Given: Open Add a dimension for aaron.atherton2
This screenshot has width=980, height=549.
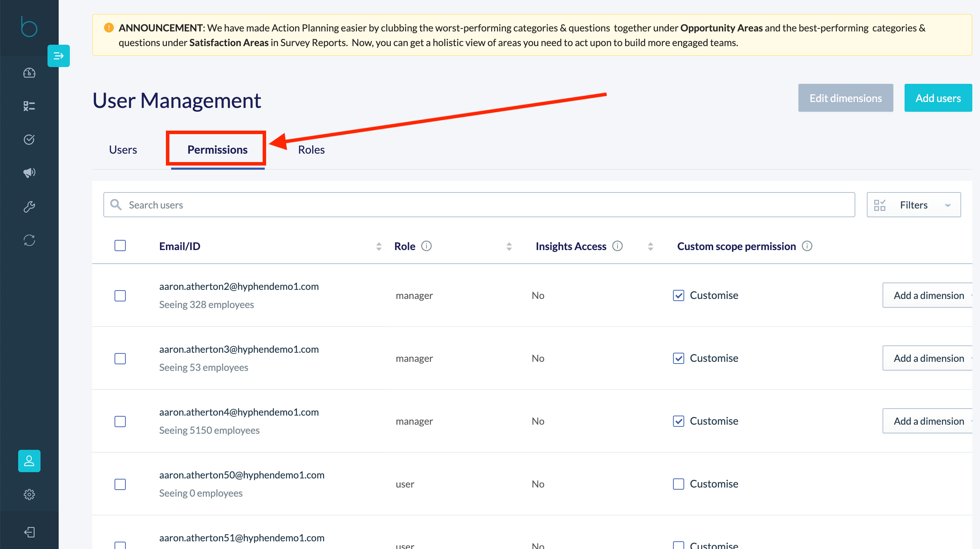Looking at the screenshot, I should (928, 295).
